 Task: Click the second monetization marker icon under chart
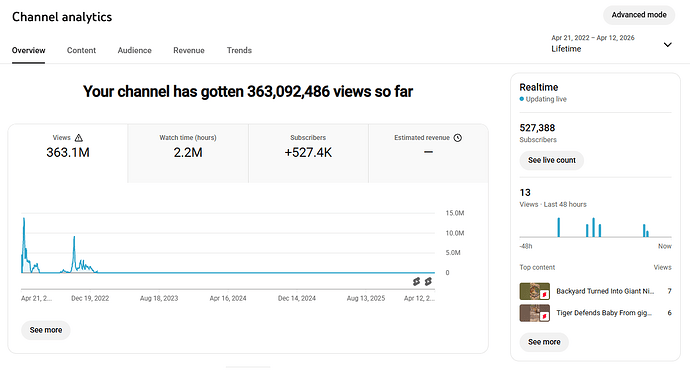coord(428,281)
